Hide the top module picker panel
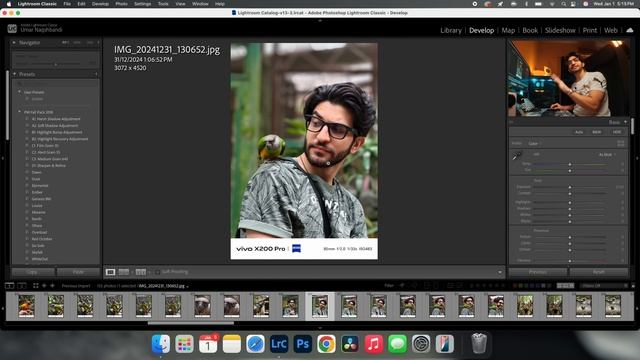640x360 pixels. tap(320, 20)
